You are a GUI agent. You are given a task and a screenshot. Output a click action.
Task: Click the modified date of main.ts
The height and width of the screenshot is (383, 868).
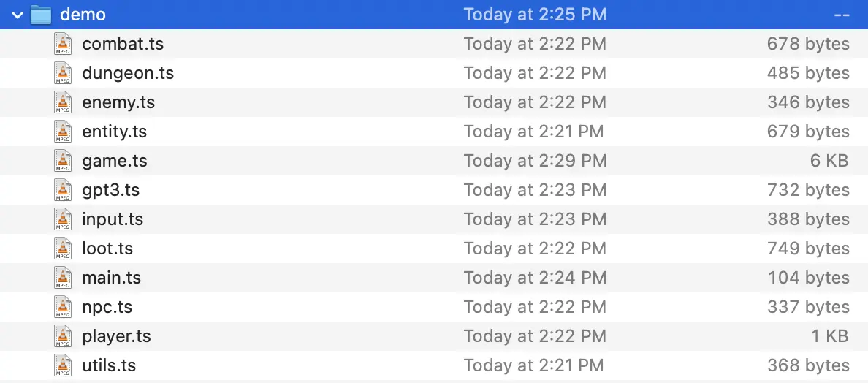(536, 278)
